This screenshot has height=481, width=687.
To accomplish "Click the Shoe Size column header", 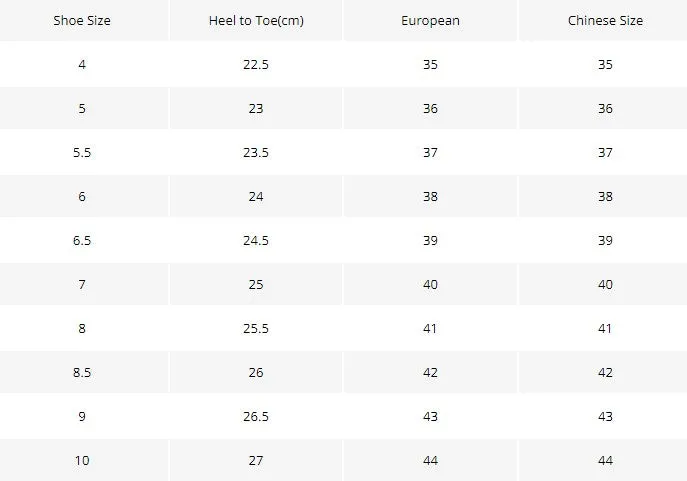I will [82, 21].
